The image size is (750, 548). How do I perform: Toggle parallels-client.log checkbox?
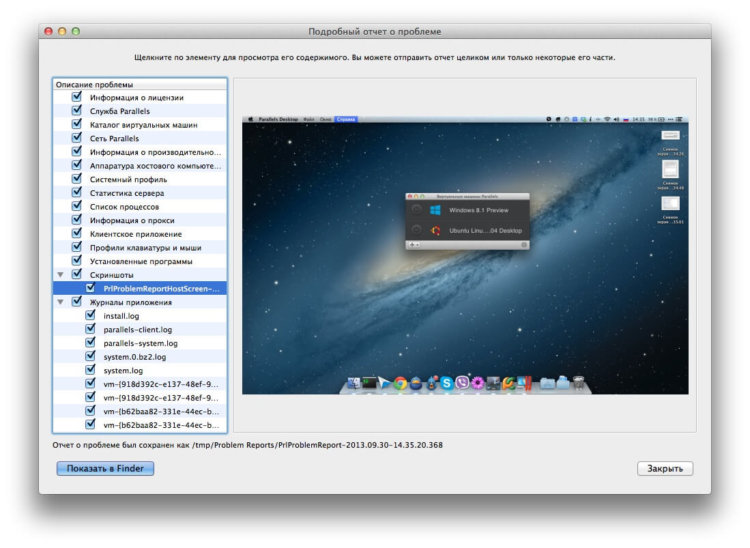tap(90, 329)
